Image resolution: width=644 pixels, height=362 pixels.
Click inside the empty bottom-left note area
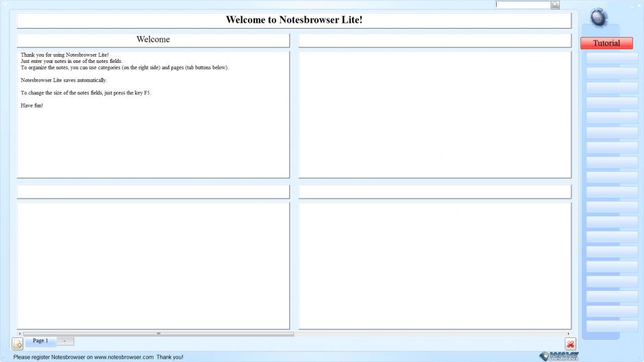pyautogui.click(x=153, y=266)
